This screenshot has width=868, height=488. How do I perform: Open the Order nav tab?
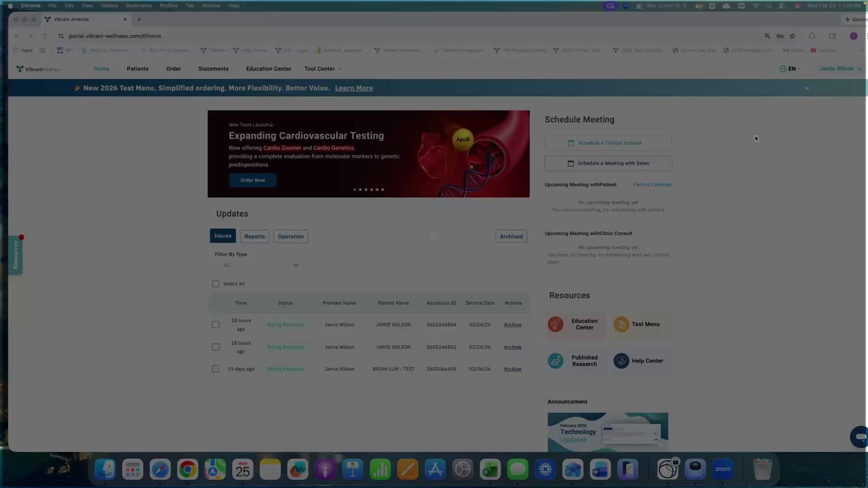(174, 68)
